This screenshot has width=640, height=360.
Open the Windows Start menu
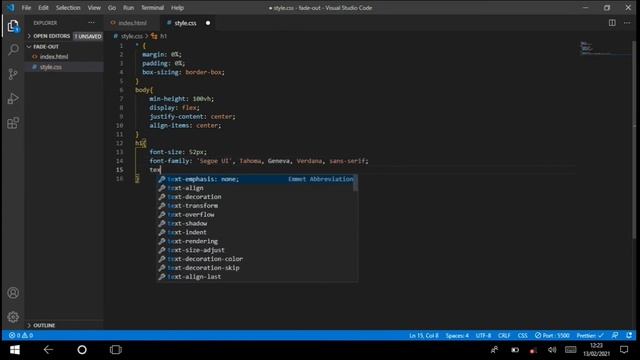(x=15, y=350)
